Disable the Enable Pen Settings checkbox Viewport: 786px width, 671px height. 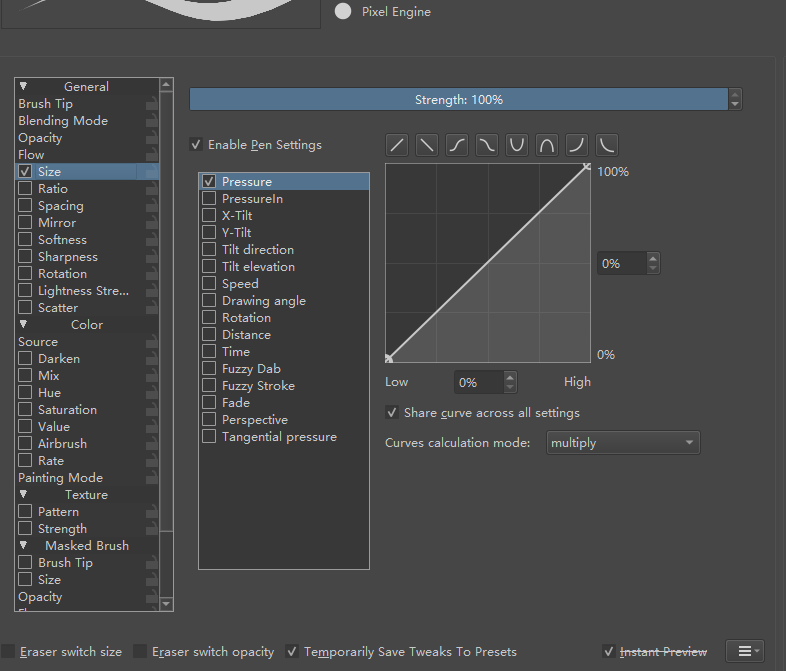click(x=196, y=145)
